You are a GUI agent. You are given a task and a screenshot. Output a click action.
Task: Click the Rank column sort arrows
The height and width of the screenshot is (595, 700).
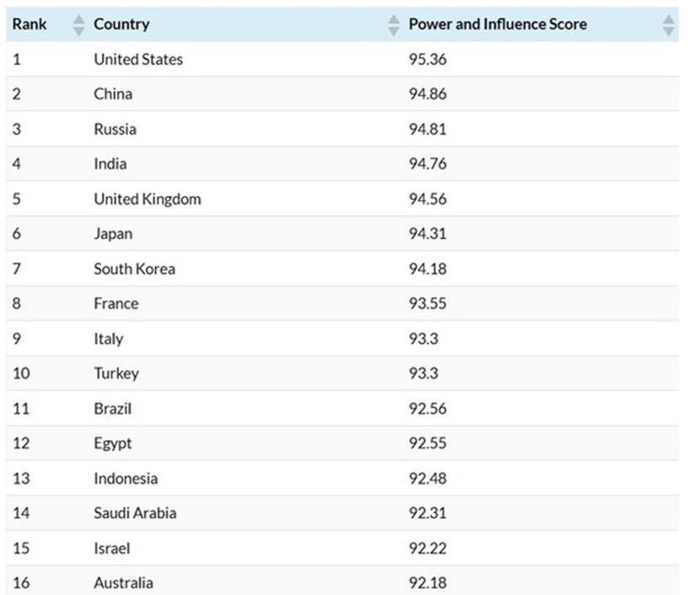tap(79, 24)
